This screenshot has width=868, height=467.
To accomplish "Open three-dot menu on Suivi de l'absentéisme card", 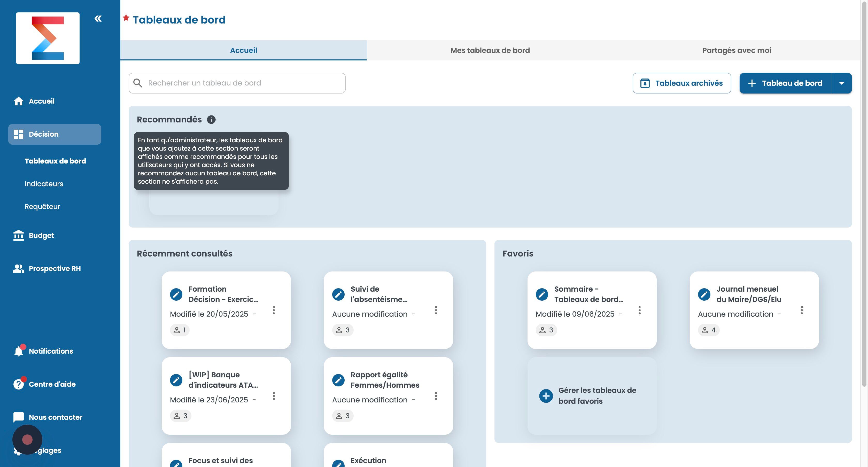I will click(x=436, y=310).
